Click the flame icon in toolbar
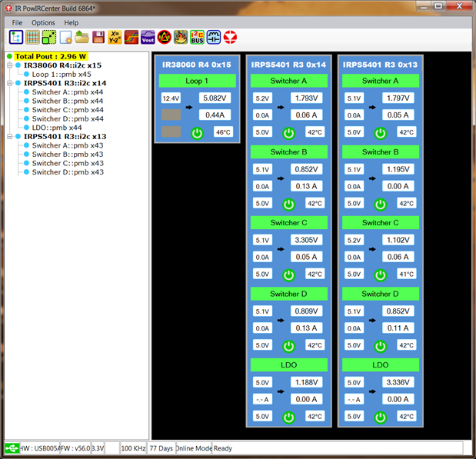 pos(180,37)
